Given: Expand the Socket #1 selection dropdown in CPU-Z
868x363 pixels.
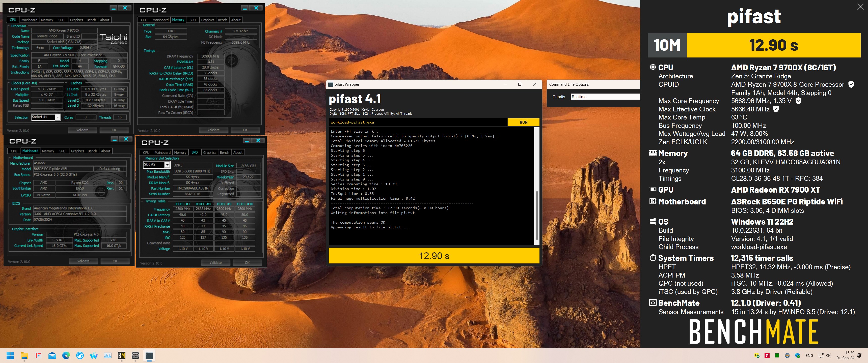Looking at the screenshot, I should coord(58,117).
